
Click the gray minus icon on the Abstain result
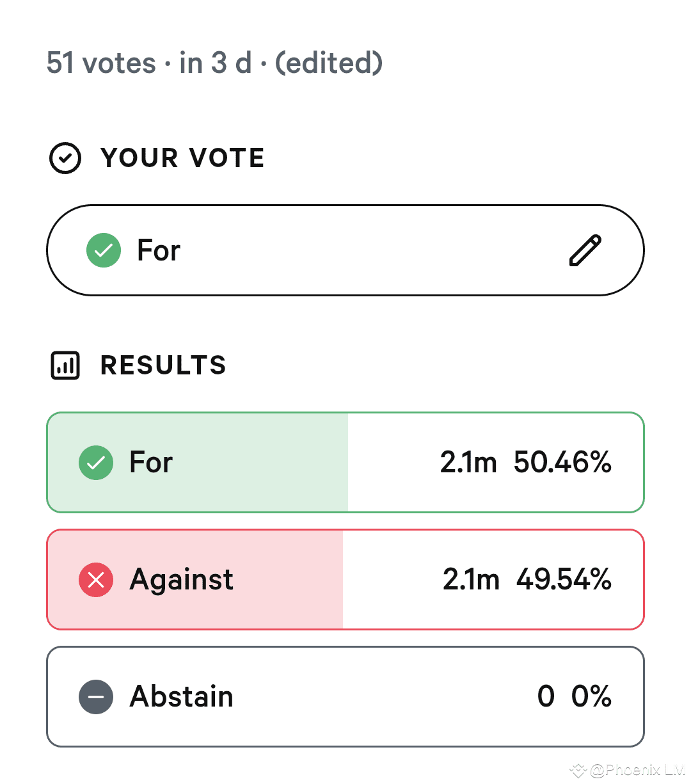coord(95,696)
